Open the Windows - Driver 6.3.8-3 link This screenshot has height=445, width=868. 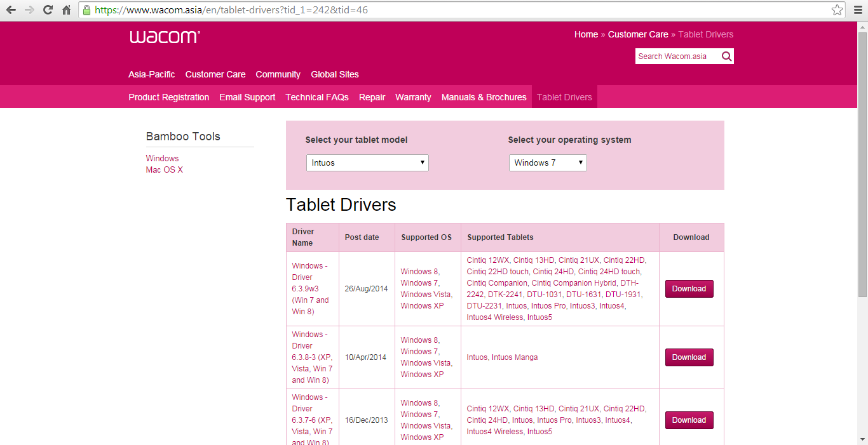312,357
